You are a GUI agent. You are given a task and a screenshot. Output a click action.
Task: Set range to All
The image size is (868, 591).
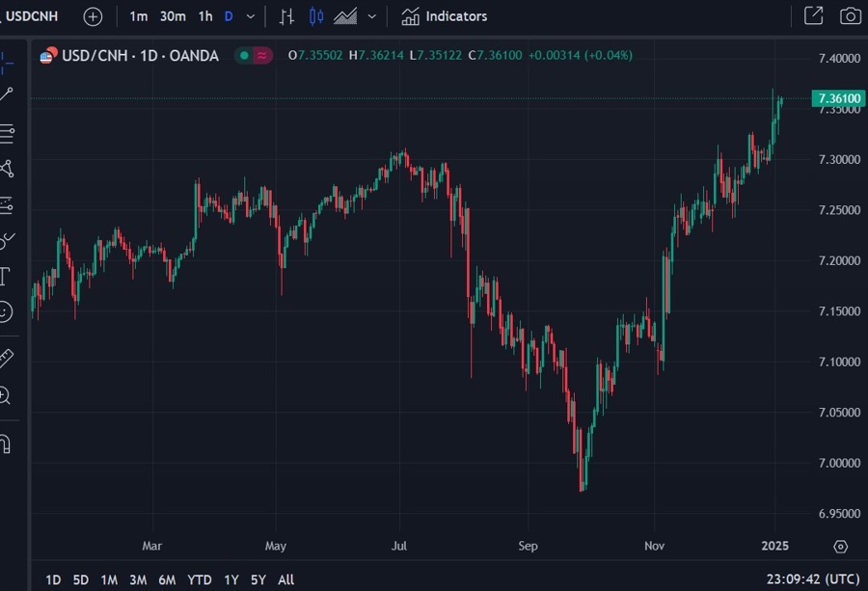click(x=285, y=580)
